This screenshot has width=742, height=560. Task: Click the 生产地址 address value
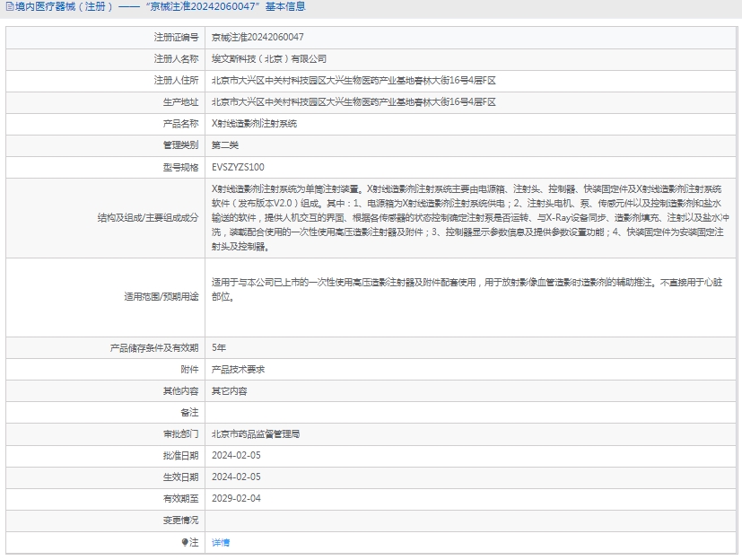[x=354, y=101]
